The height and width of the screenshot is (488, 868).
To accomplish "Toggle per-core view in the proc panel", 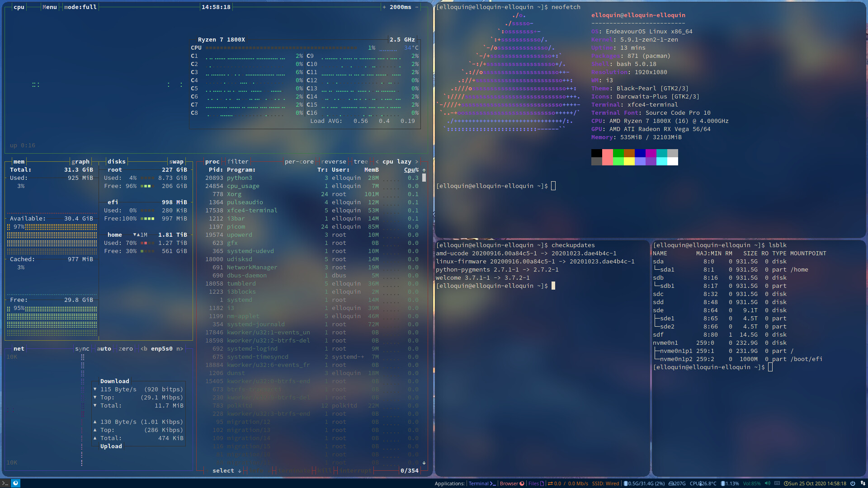I will pos(298,161).
